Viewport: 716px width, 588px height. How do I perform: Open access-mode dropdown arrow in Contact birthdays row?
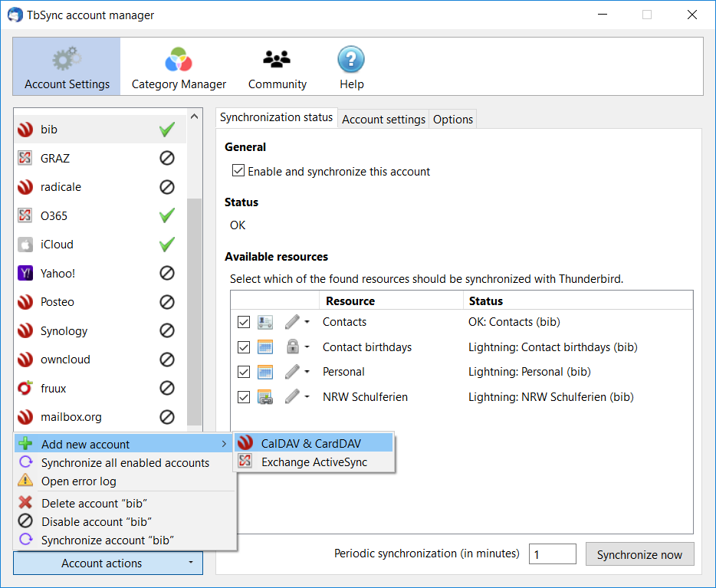pos(307,347)
